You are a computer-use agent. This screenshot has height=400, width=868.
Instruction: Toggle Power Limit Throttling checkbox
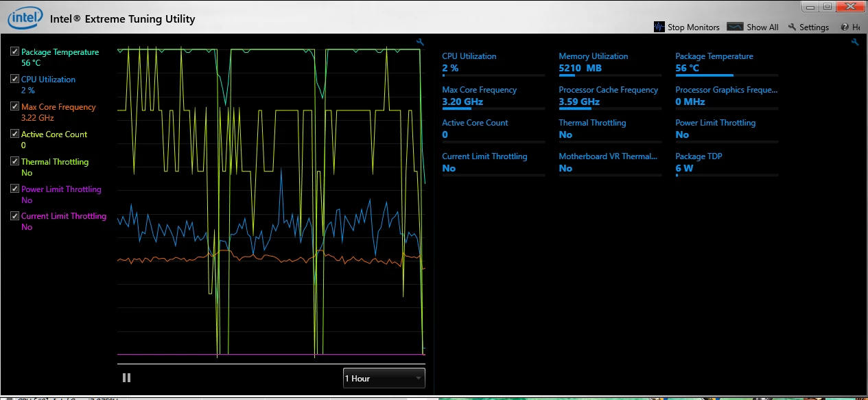click(x=14, y=189)
